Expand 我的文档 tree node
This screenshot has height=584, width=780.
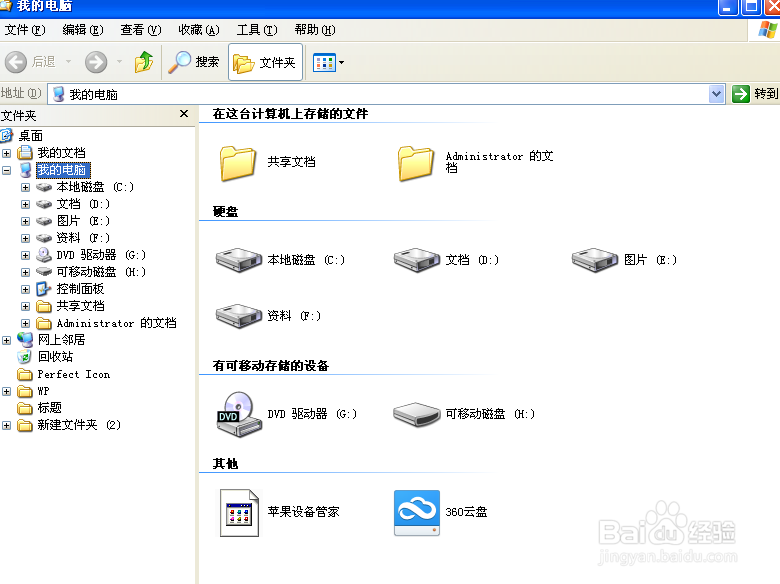point(6,153)
